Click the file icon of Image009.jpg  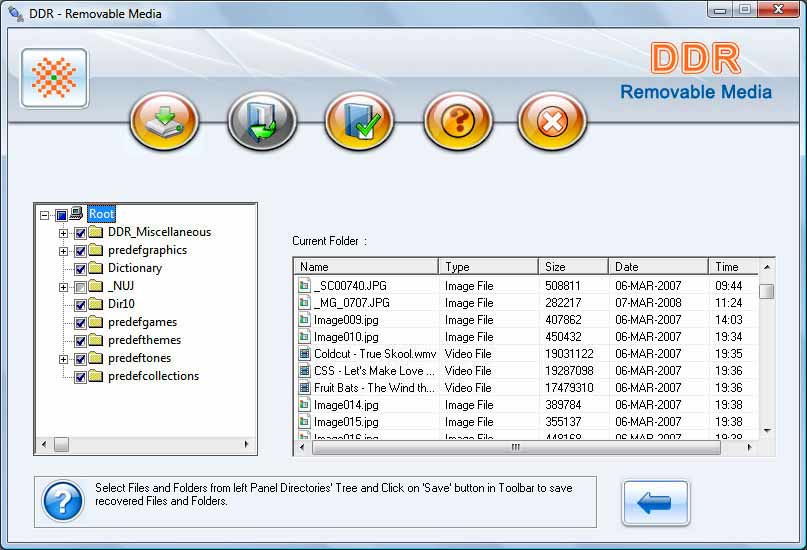point(305,320)
